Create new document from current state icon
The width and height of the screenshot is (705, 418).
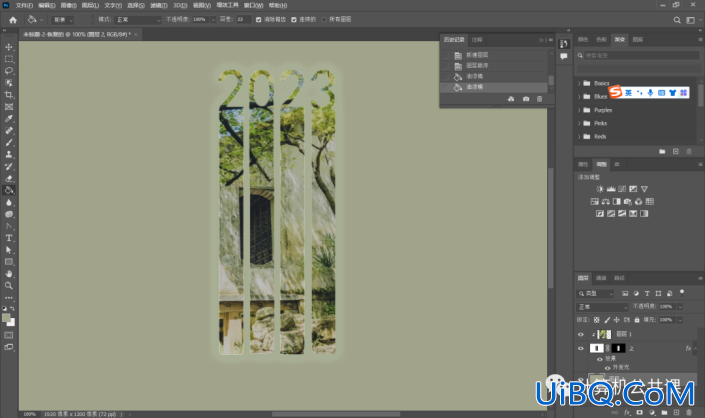(x=511, y=99)
